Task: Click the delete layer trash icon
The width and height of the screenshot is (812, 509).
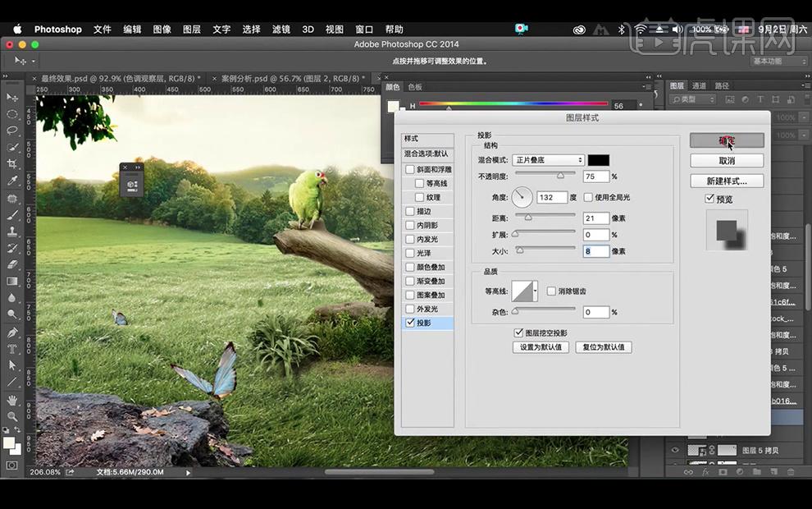Action: 791,472
